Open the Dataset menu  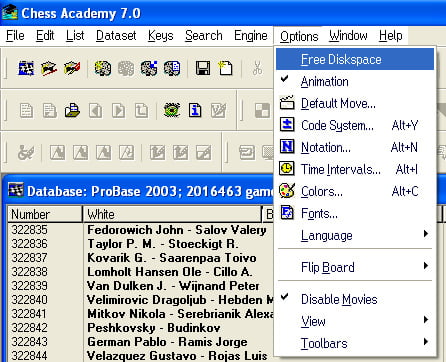pos(116,35)
